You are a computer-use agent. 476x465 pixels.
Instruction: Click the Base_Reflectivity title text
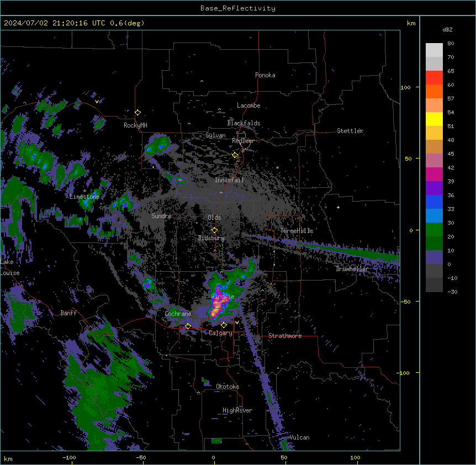[237, 8]
